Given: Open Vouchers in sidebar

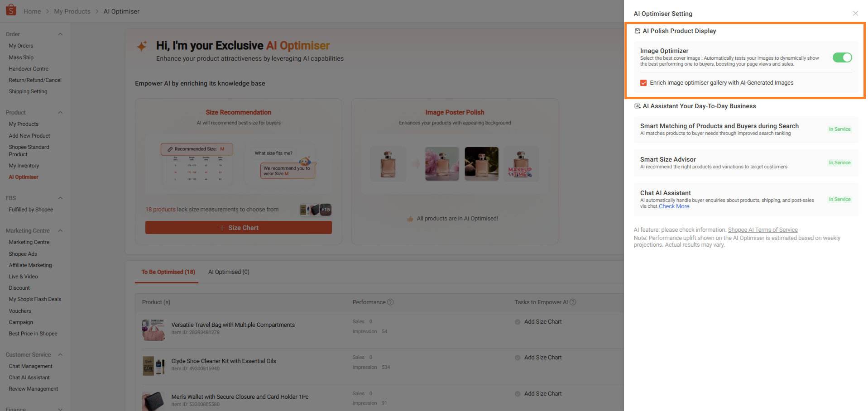Looking at the screenshot, I should tap(20, 311).
